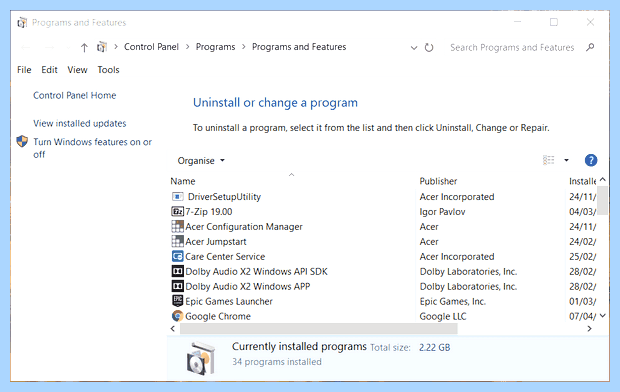The height and width of the screenshot is (392, 620).
Task: Select Acer Configuration Manager name
Action: pos(244,227)
